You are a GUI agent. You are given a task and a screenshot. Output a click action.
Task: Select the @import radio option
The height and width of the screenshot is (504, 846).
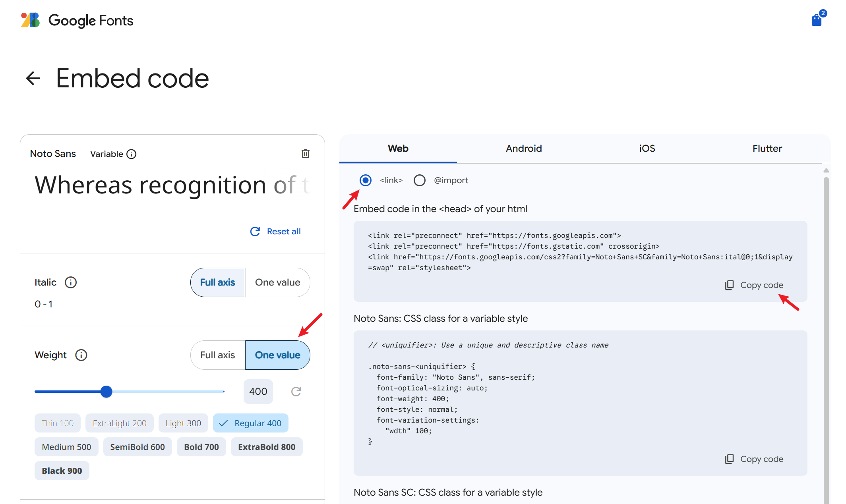click(x=420, y=180)
